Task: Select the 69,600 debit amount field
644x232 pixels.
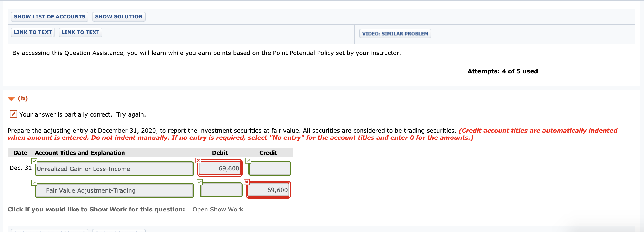Action: pyautogui.click(x=220, y=168)
